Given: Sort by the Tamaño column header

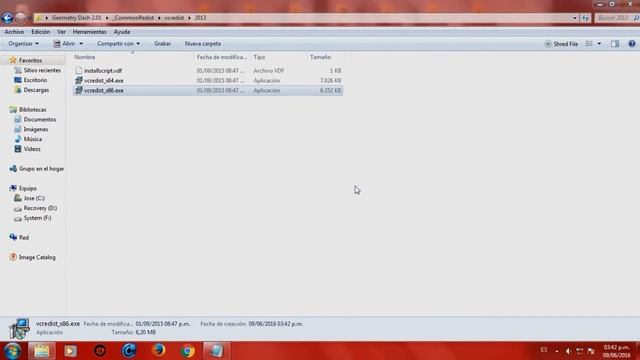Looking at the screenshot, I should point(320,57).
